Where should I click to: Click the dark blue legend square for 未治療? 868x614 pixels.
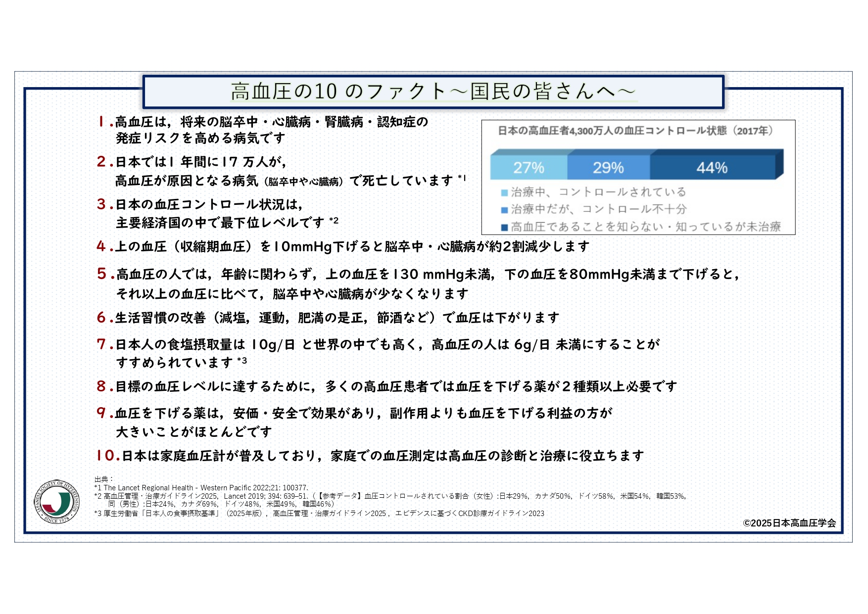click(504, 228)
